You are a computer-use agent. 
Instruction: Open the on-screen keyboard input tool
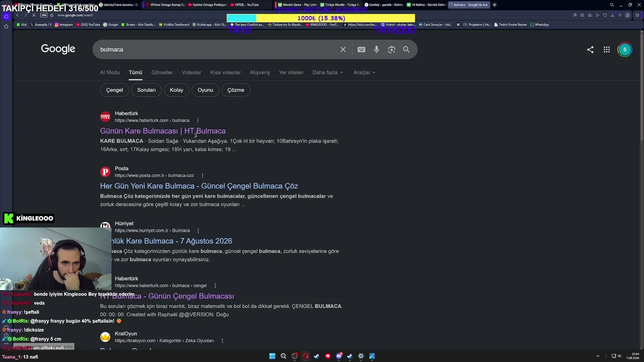click(x=361, y=49)
